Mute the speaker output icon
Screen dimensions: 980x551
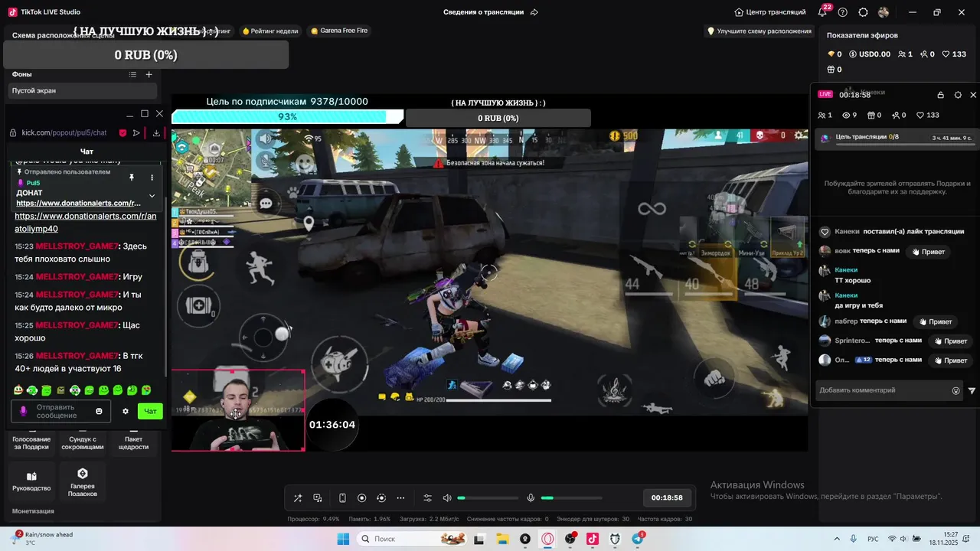click(447, 498)
